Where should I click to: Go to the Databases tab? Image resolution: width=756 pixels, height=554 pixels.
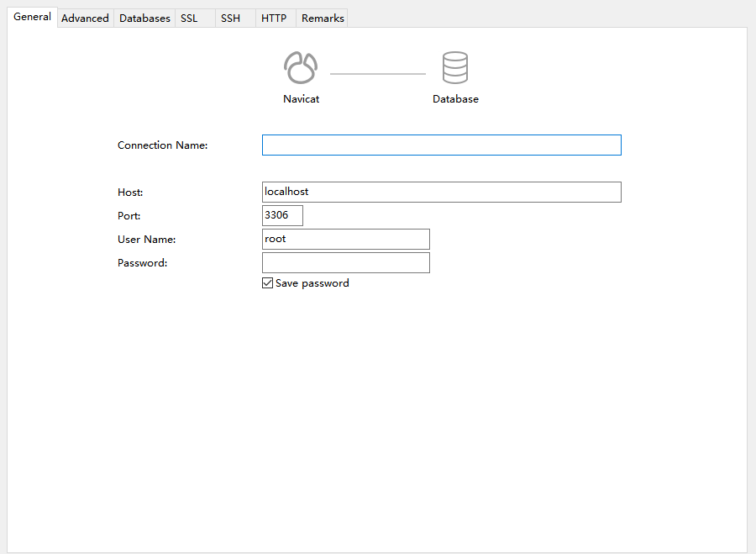point(144,18)
